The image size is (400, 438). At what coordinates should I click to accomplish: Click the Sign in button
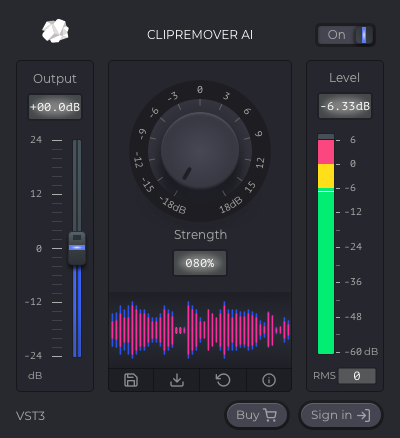pyautogui.click(x=341, y=415)
